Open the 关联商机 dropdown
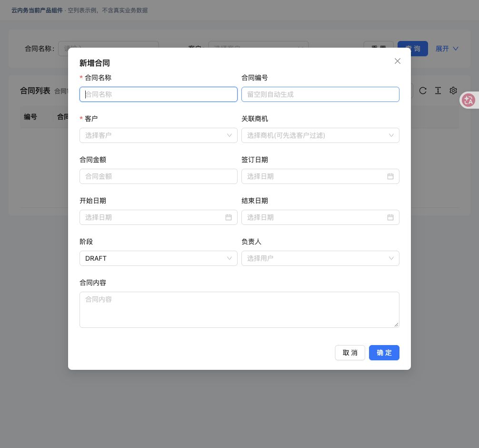The height and width of the screenshot is (448, 479). [x=320, y=135]
